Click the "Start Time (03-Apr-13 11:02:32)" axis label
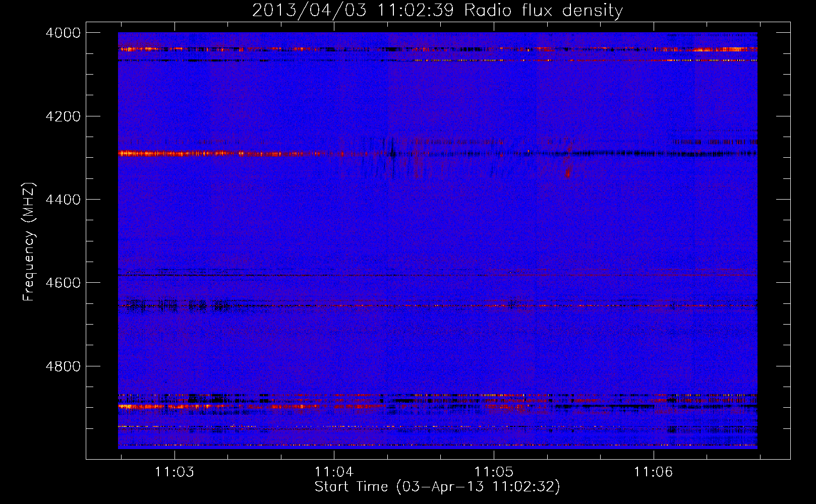This screenshot has width=816, height=504. (x=437, y=487)
